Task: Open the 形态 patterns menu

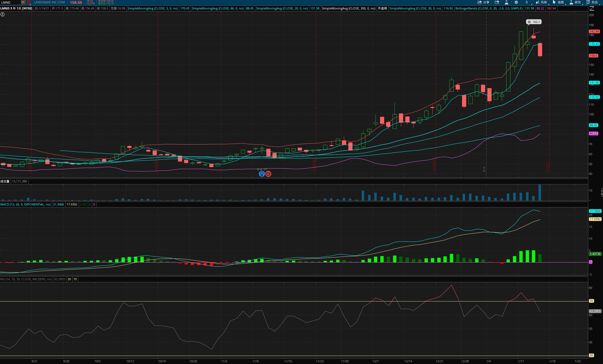Action: click(x=592, y=2)
